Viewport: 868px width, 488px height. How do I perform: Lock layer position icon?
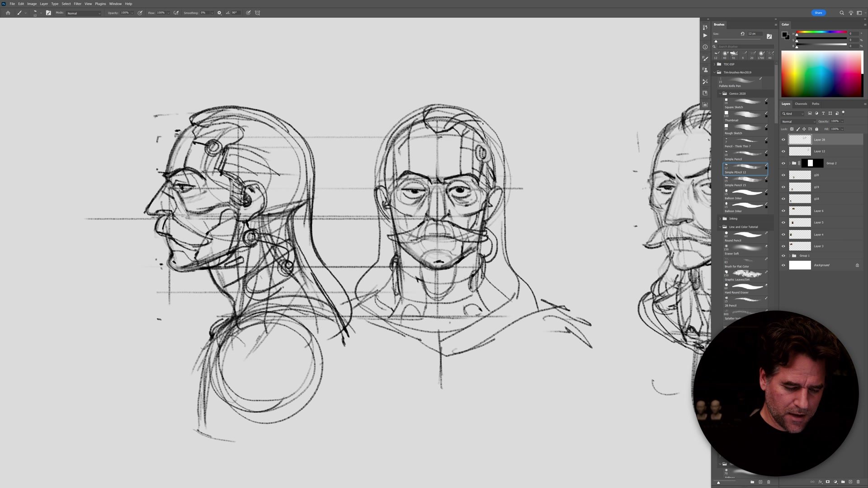tap(804, 129)
